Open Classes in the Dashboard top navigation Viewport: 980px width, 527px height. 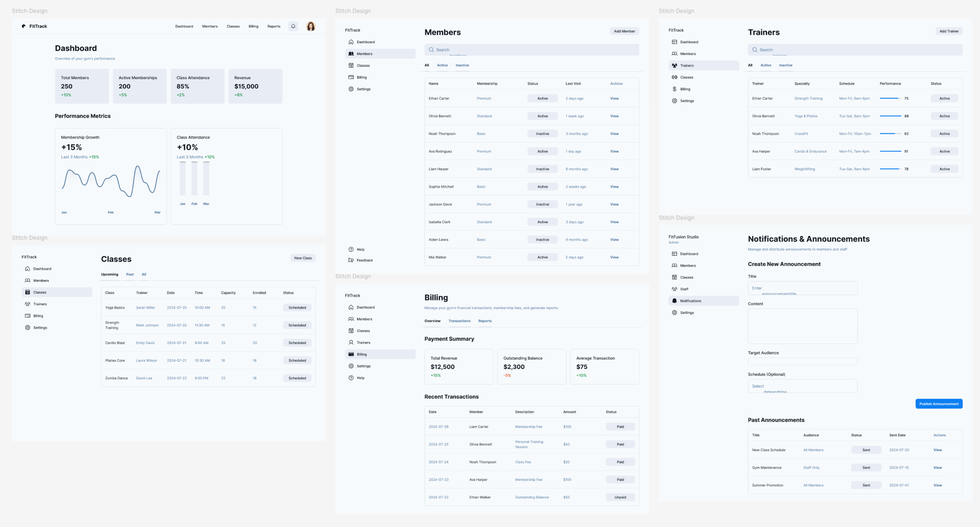click(233, 26)
